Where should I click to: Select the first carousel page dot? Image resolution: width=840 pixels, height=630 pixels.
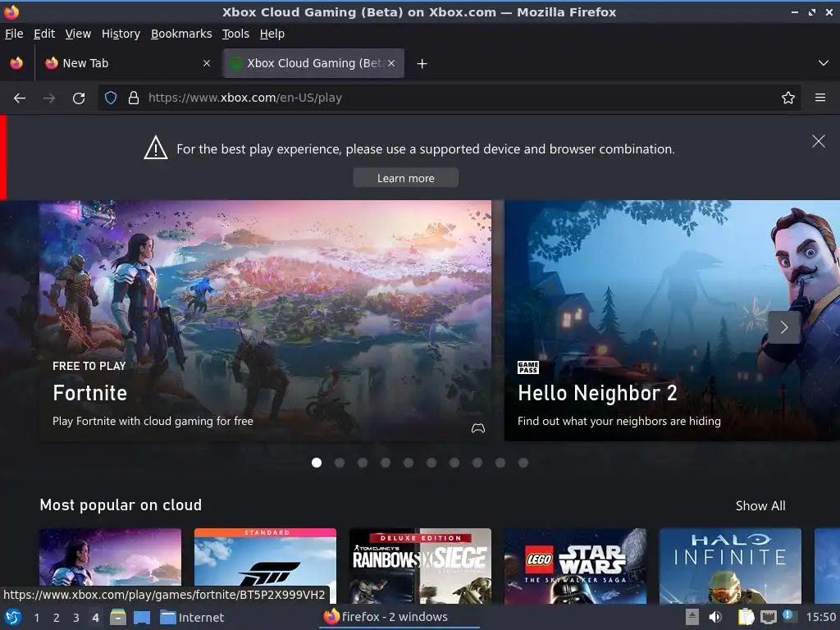click(317, 463)
